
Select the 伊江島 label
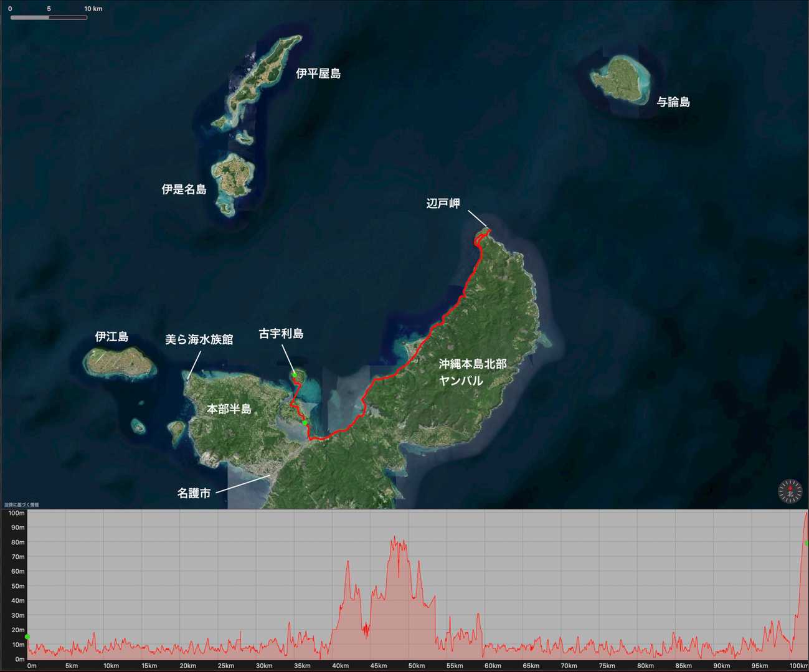111,337
